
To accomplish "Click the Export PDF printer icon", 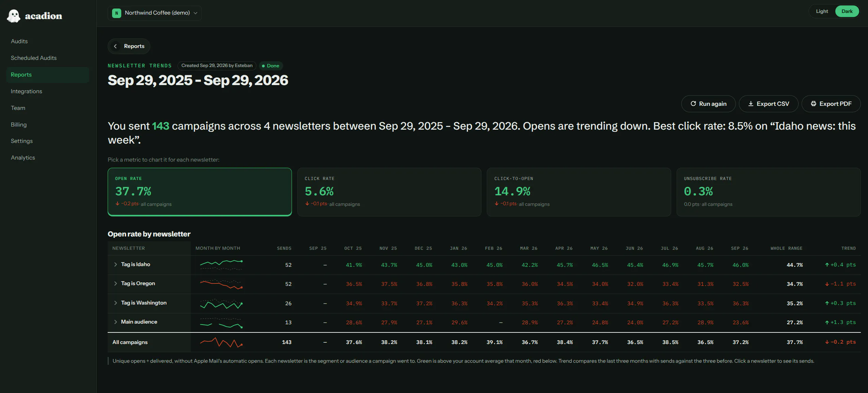I will [813, 104].
